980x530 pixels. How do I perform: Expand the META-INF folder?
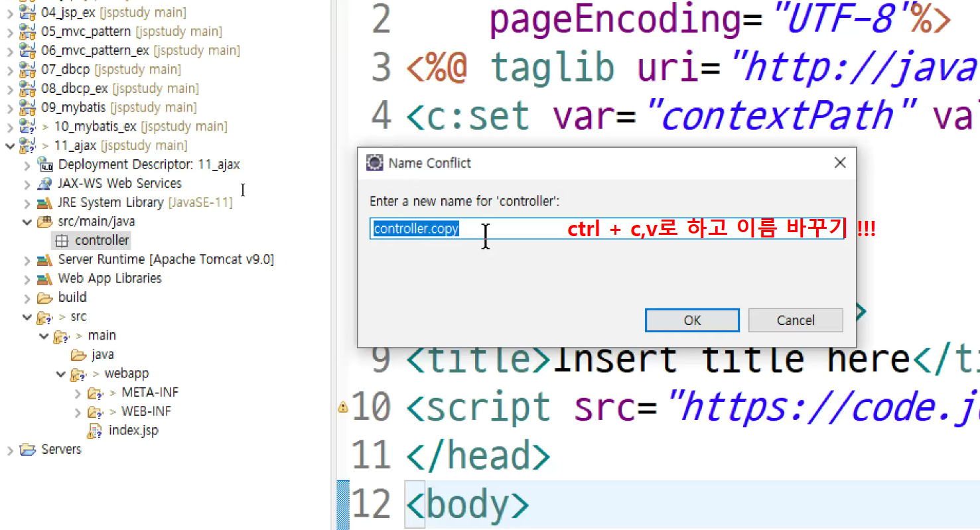click(x=78, y=393)
